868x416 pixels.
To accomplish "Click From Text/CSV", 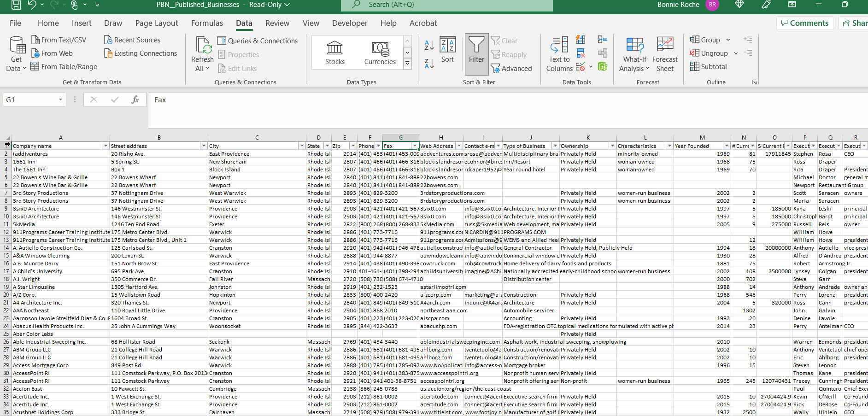I will pos(59,40).
